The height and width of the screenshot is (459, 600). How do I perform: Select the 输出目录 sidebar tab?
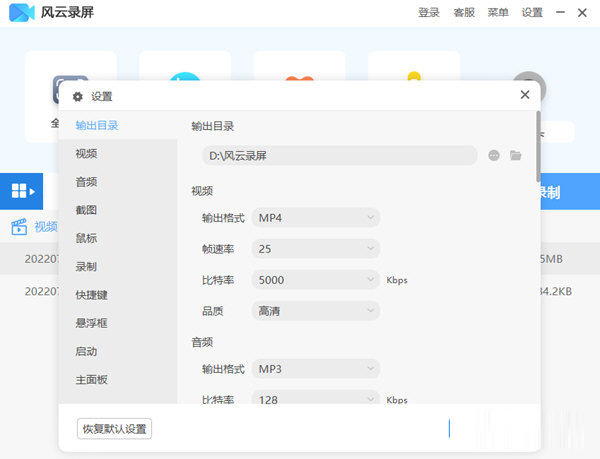118,125
